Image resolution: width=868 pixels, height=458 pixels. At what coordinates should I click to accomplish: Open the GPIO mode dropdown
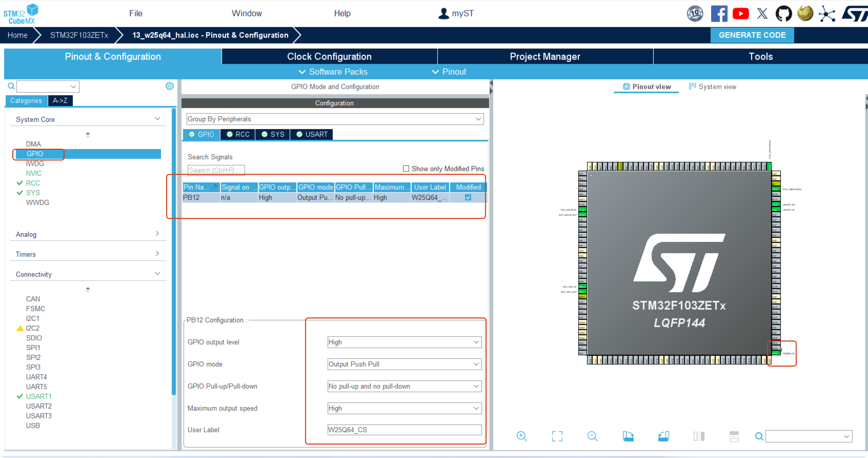tap(404, 364)
